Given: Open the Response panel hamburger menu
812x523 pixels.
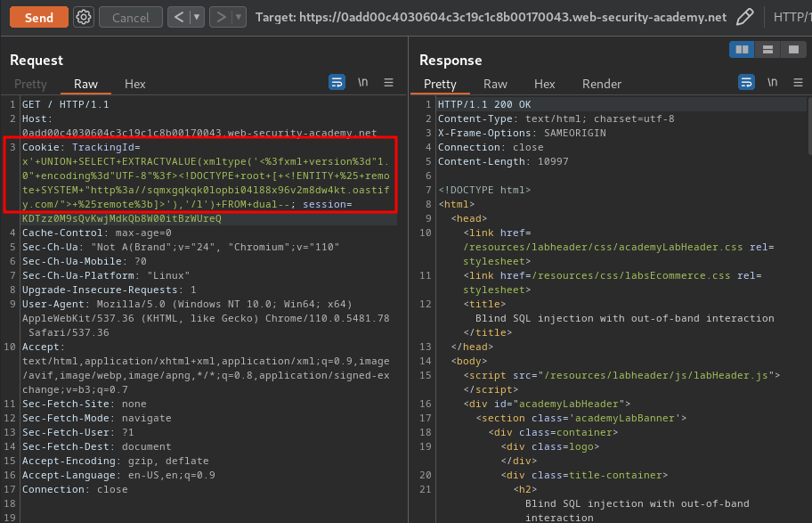Looking at the screenshot, I should 798,83.
